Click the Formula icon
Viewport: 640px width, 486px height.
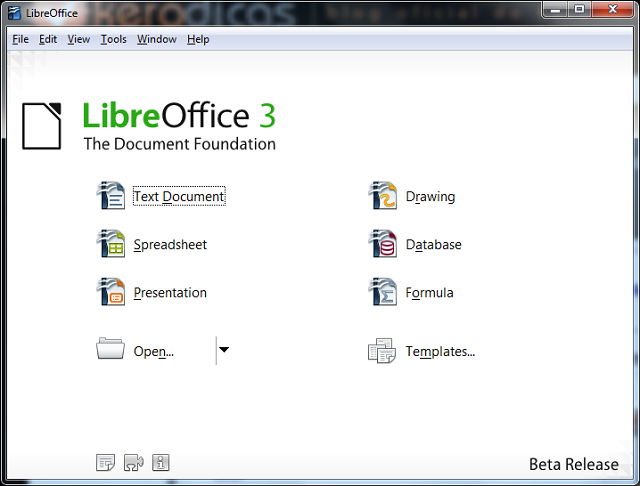click(382, 292)
